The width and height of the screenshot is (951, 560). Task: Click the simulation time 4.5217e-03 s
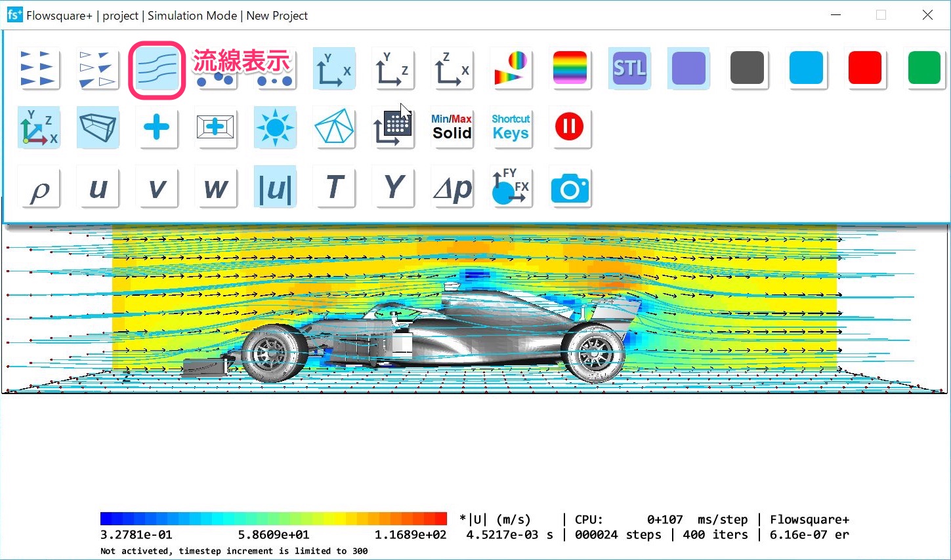click(x=509, y=535)
